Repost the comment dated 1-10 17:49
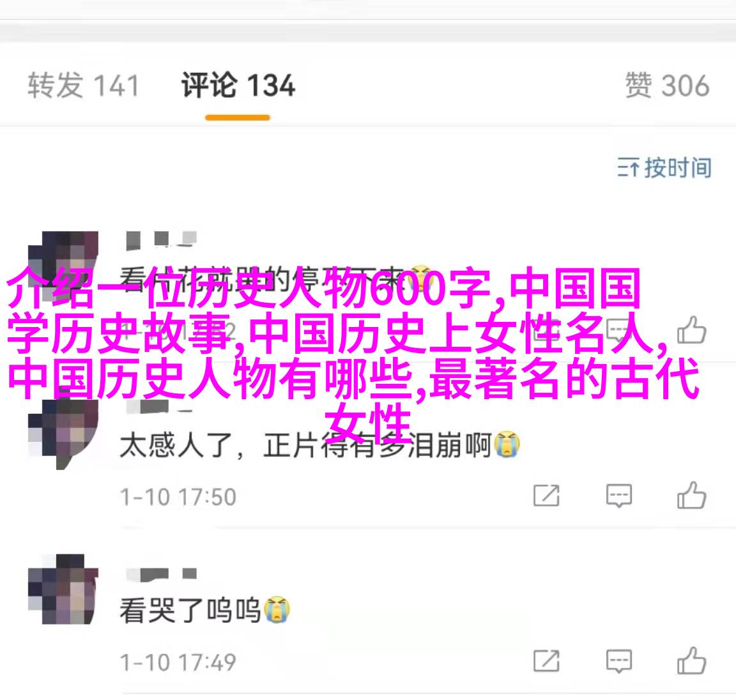Screen dimensions: 736x700 [546, 661]
